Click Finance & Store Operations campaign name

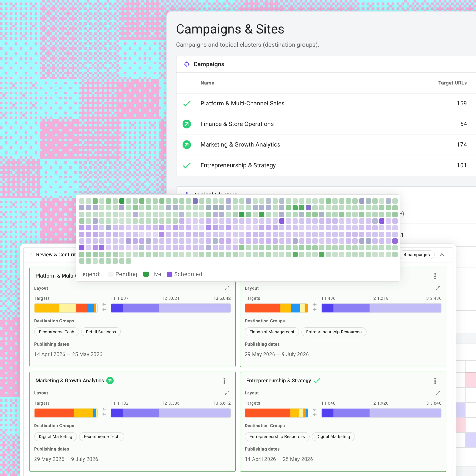point(237,124)
